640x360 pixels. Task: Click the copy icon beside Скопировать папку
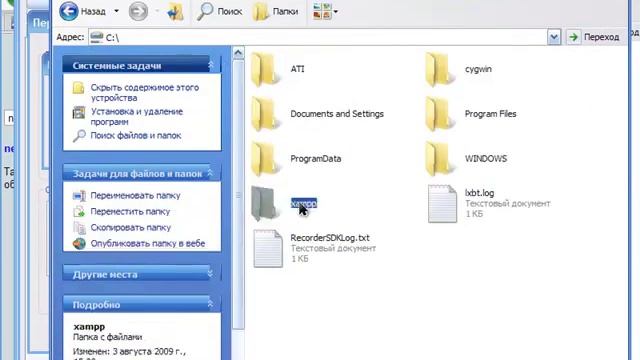(79, 227)
